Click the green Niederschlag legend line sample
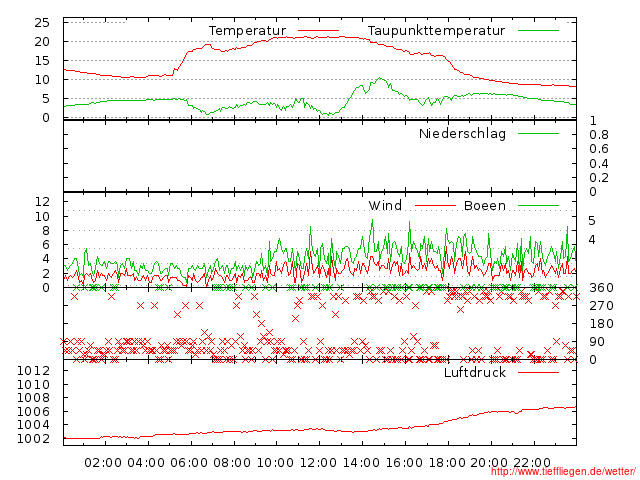The height and width of the screenshot is (480, 640). pyautogui.click(x=538, y=133)
